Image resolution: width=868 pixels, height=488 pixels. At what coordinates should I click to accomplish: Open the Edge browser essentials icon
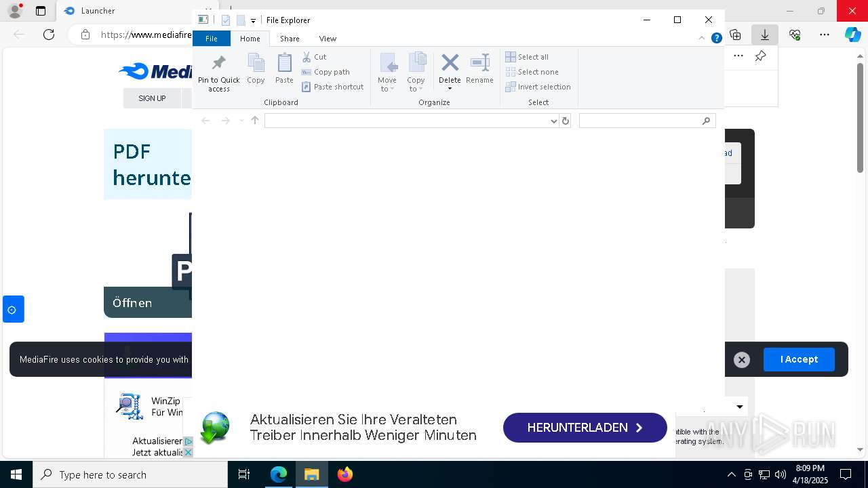click(x=795, y=35)
